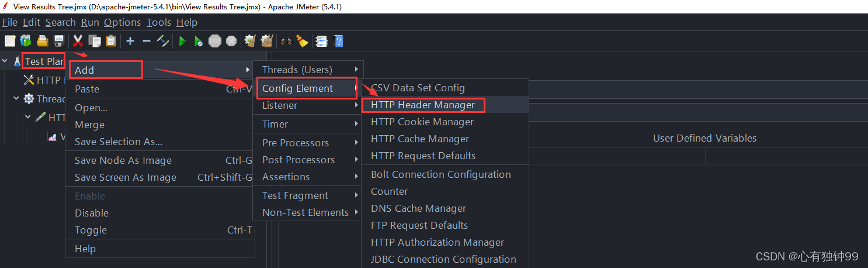This screenshot has height=268, width=868.
Task: Expand Pre Processors submenu
Action: click(x=308, y=143)
